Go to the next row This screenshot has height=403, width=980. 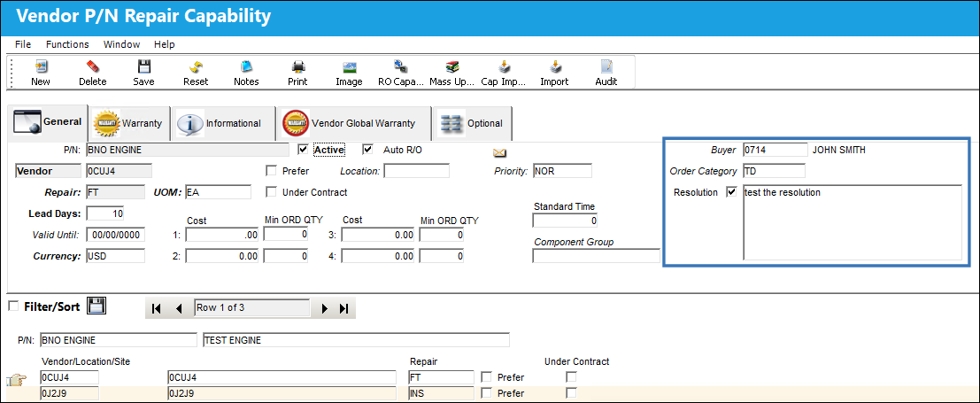click(x=324, y=308)
